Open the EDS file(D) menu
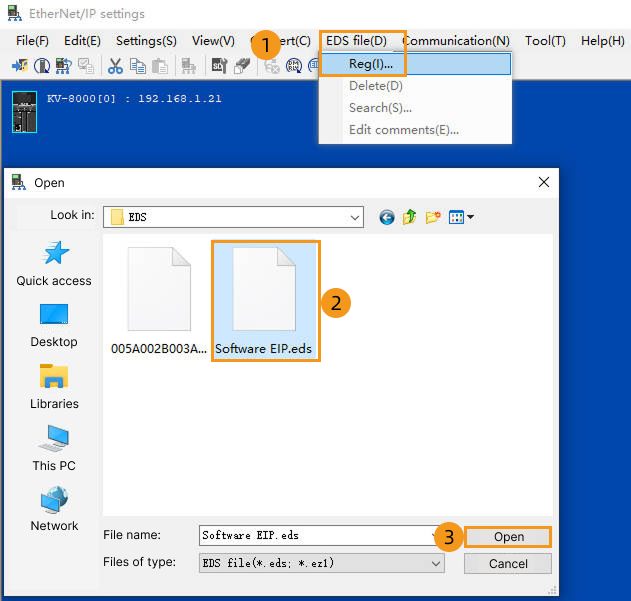The height and width of the screenshot is (601, 631). pos(356,41)
